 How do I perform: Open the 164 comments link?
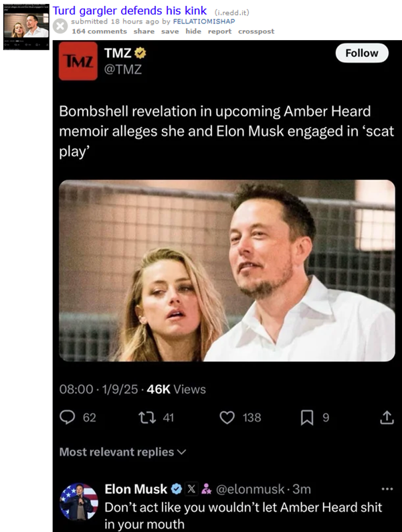tap(99, 31)
